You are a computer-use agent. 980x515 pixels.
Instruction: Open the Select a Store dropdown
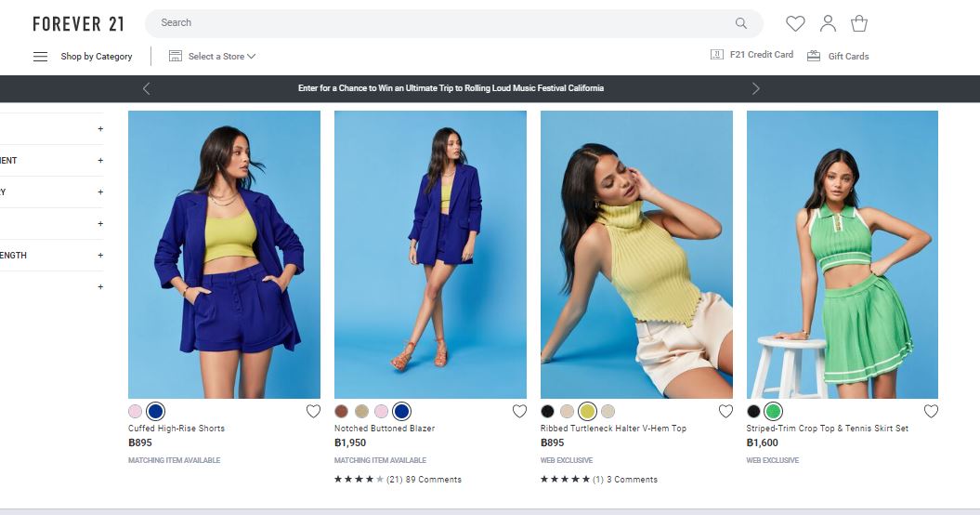click(213, 57)
